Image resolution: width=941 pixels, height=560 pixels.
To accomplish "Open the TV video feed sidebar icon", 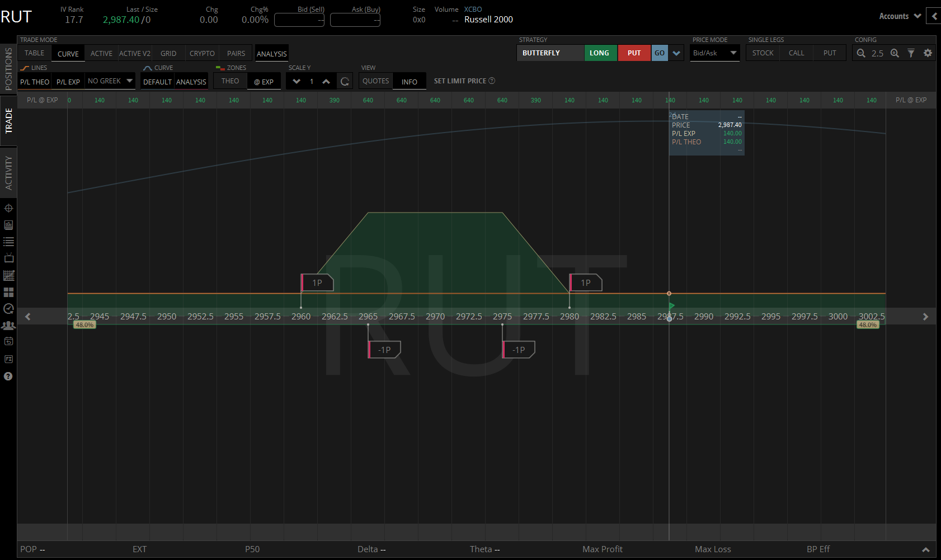I will [x=8, y=258].
